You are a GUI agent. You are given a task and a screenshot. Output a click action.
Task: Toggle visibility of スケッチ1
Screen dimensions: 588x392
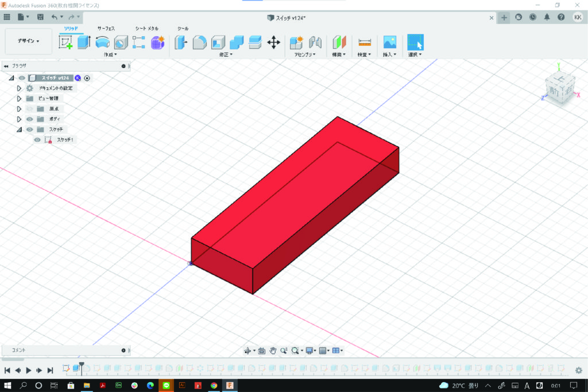pos(37,139)
